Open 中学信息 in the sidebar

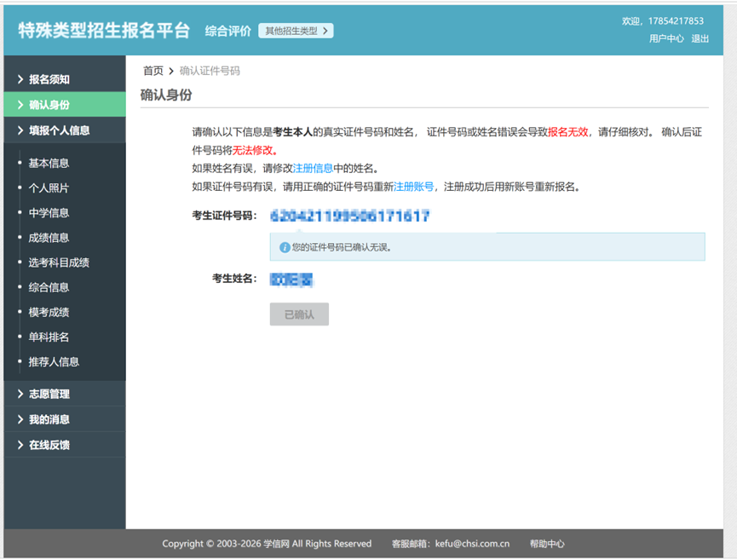click(49, 213)
